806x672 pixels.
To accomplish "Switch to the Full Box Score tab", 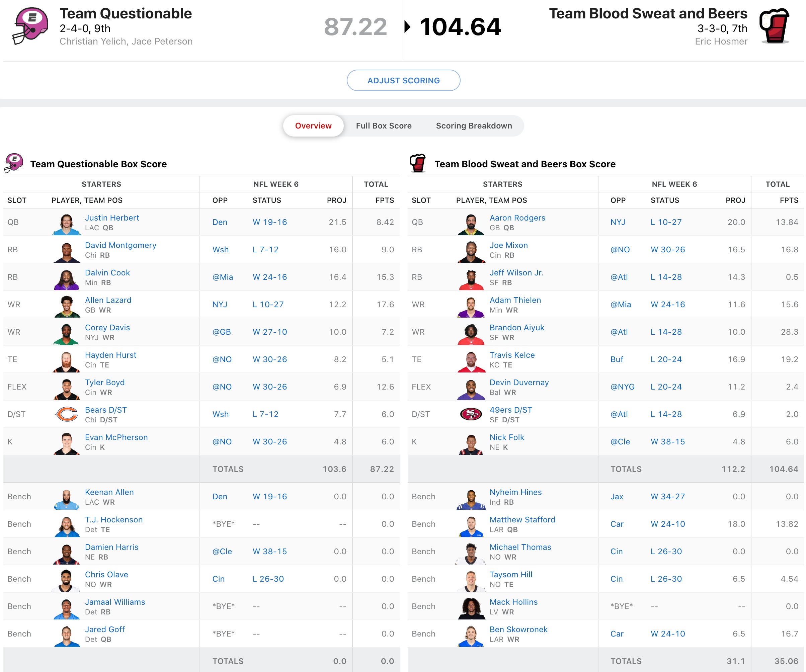I will 384,126.
